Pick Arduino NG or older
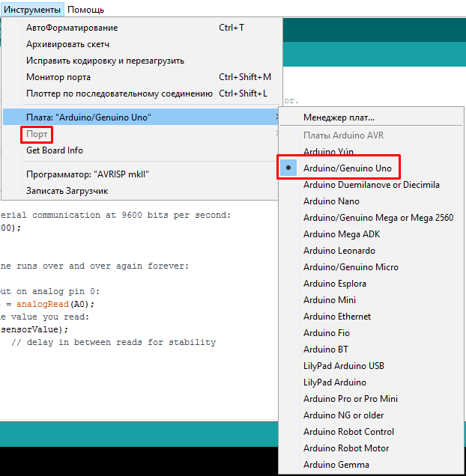Image resolution: width=466 pixels, height=476 pixels. tap(372, 415)
